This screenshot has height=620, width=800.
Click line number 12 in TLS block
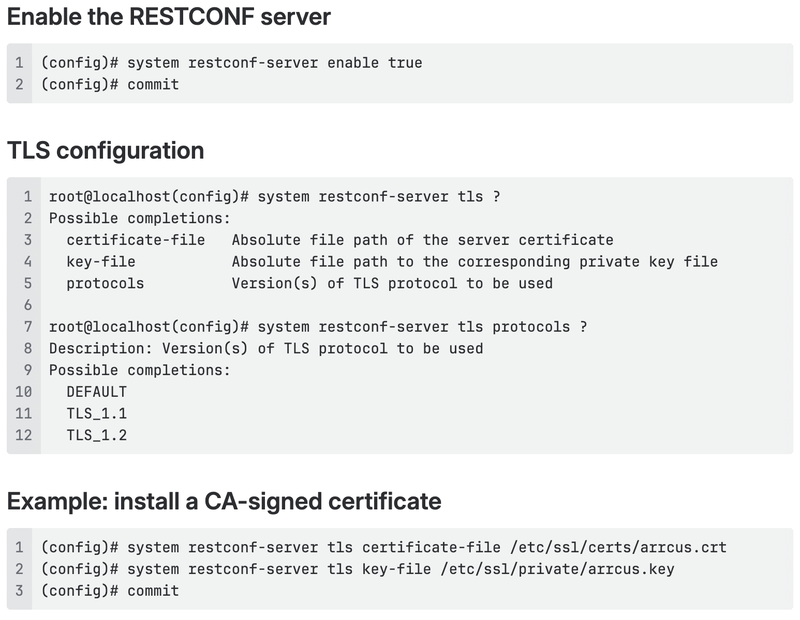(23, 435)
